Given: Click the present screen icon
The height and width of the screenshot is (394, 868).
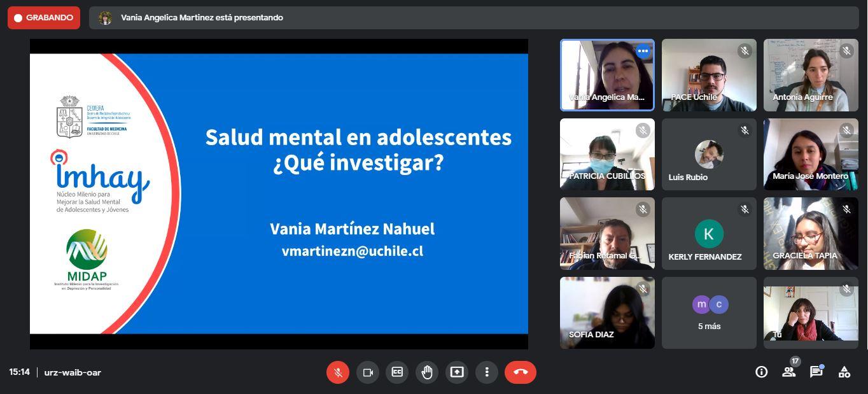Looking at the screenshot, I should (457, 372).
